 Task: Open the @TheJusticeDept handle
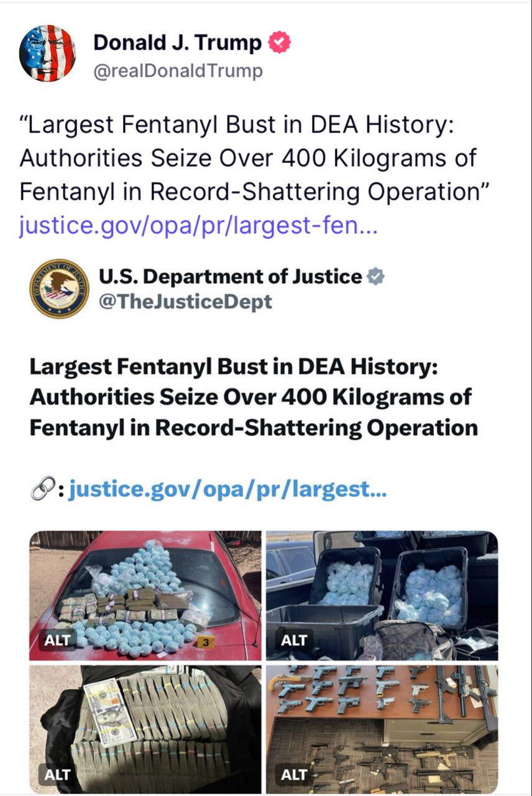coord(186,302)
